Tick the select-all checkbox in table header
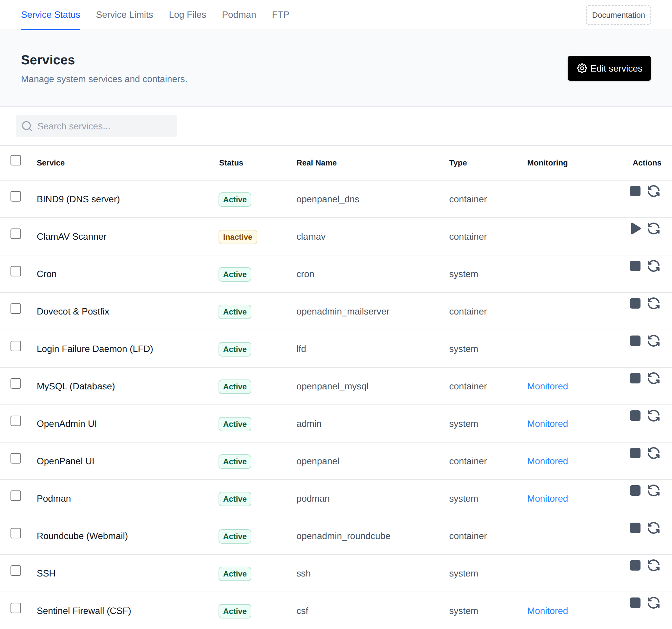 [15, 160]
